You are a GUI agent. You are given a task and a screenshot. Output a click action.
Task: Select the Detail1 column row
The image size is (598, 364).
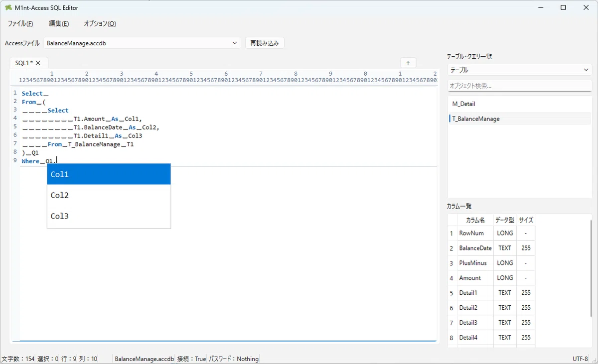coord(491,293)
